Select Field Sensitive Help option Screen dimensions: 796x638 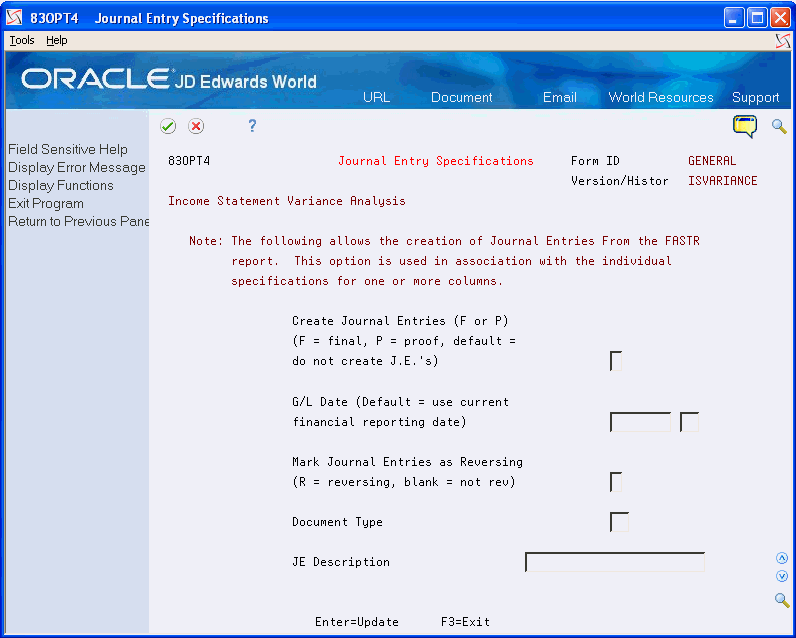tap(68, 149)
